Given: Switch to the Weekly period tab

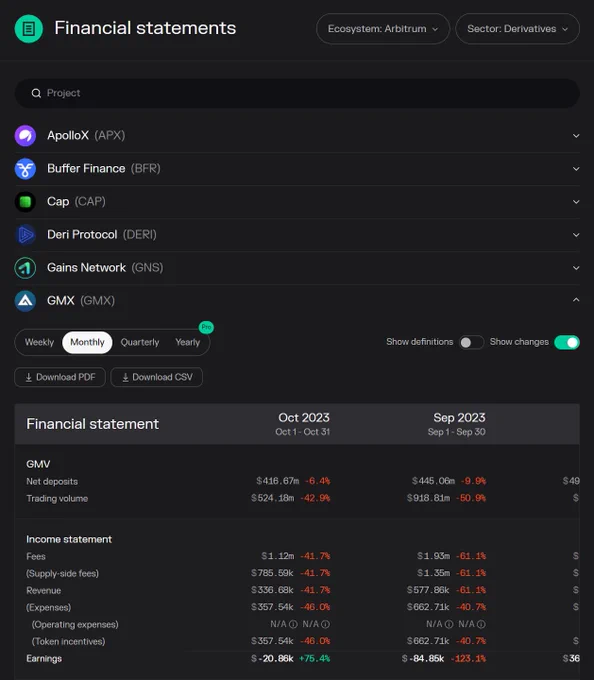Looking at the screenshot, I should [x=39, y=342].
